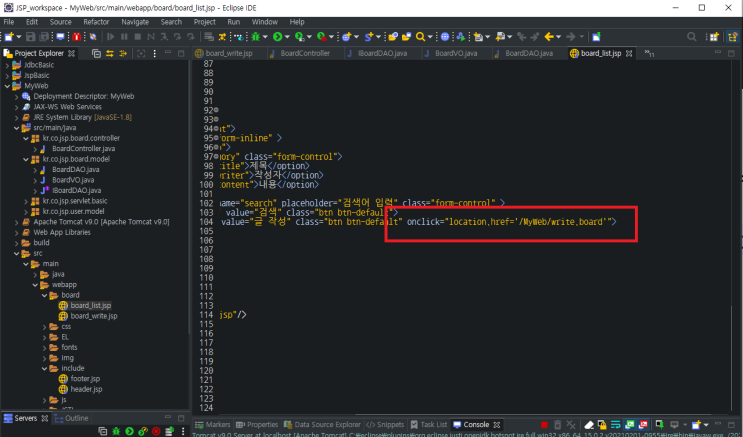Click the Terminal monitor icon in toolbar
Viewport: 743px width, 437px height.
pos(61,36)
